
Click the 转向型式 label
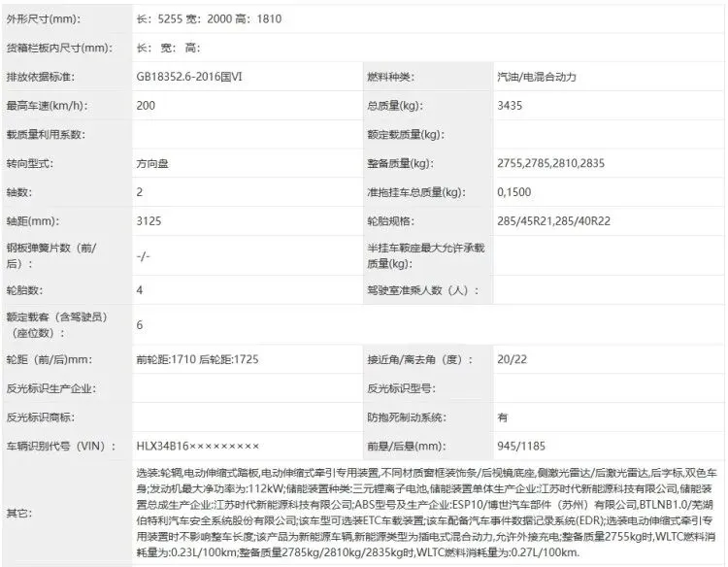point(30,163)
